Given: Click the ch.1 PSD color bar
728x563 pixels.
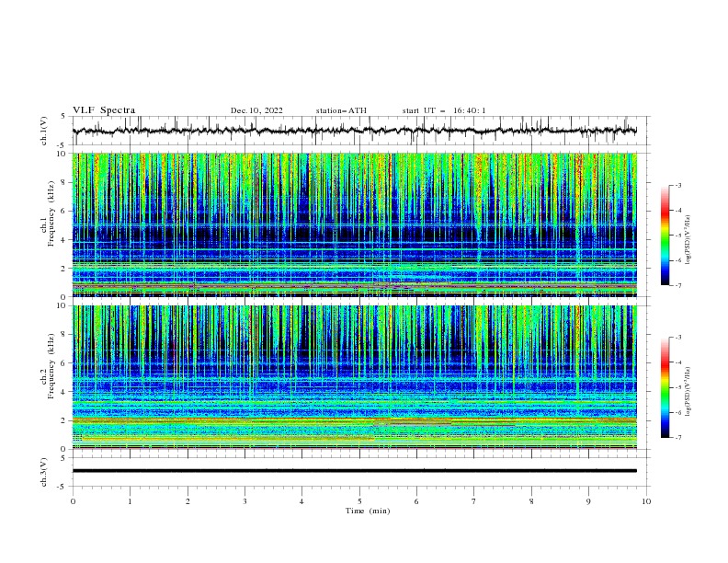Looking at the screenshot, I should (x=665, y=236).
